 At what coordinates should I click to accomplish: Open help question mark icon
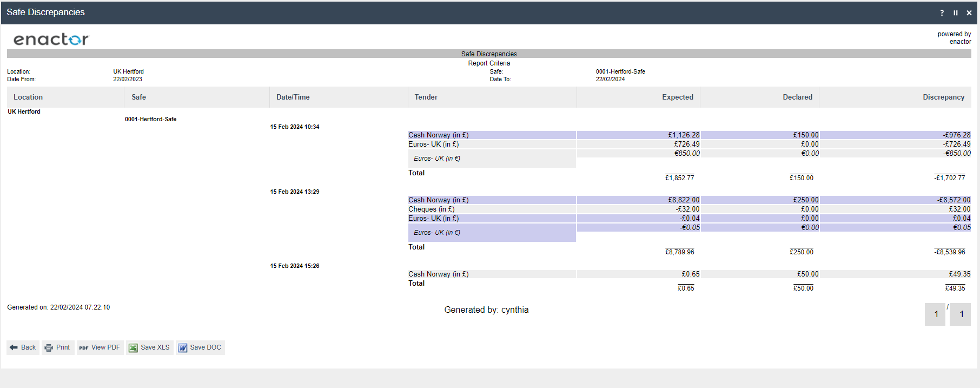[x=942, y=13]
